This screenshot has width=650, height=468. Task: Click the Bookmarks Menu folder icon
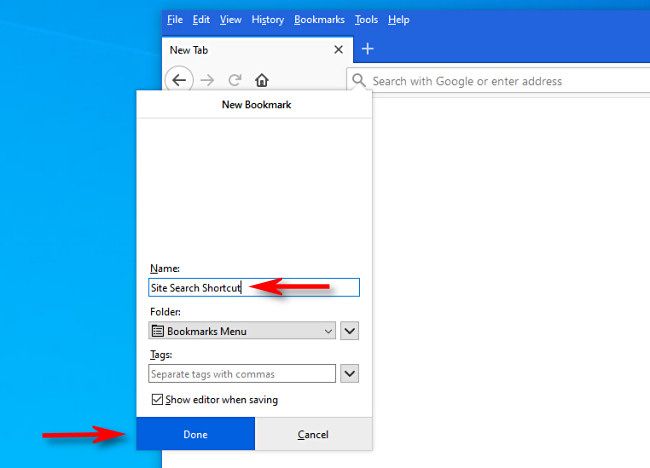point(158,331)
